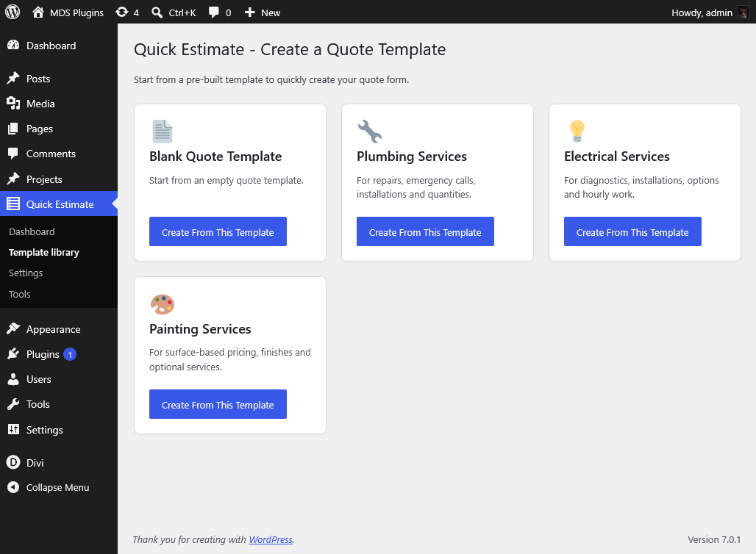Open Quick Estimate Tools submenu item

pos(19,294)
